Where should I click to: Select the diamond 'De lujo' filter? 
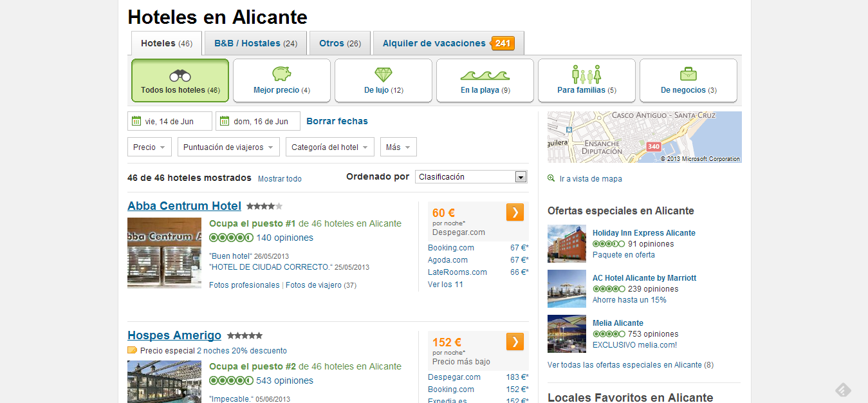[383, 80]
